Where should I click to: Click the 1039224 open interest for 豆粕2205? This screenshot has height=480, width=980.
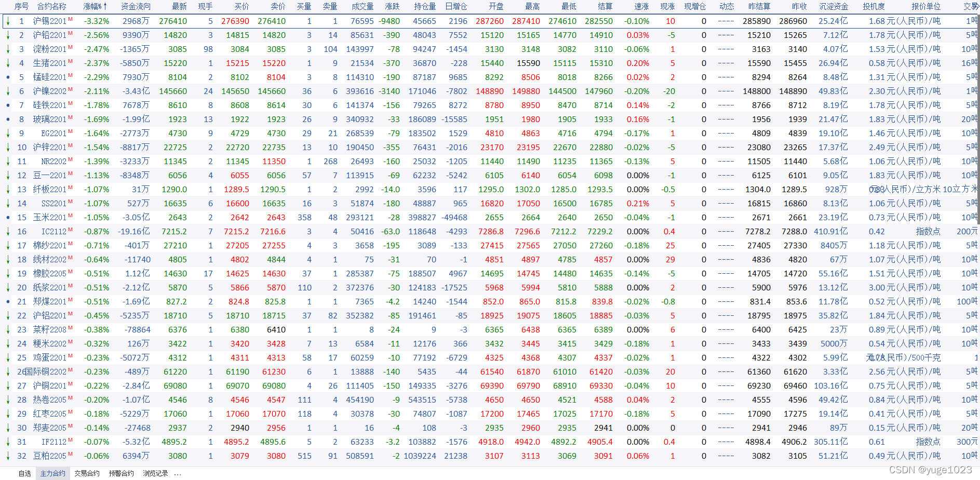click(420, 456)
